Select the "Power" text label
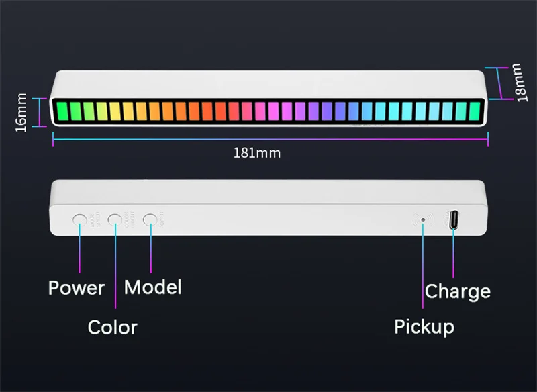Image resolution: width=537 pixels, height=392 pixels. (x=76, y=288)
